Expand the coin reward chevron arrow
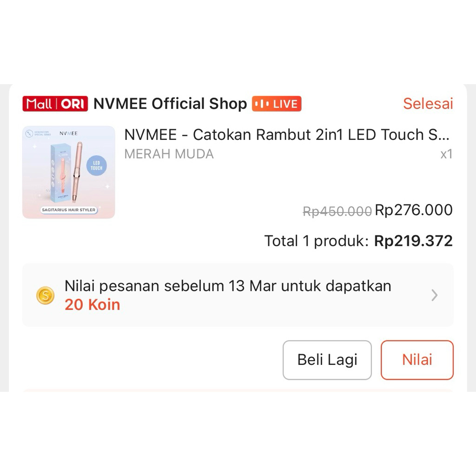 (x=435, y=295)
